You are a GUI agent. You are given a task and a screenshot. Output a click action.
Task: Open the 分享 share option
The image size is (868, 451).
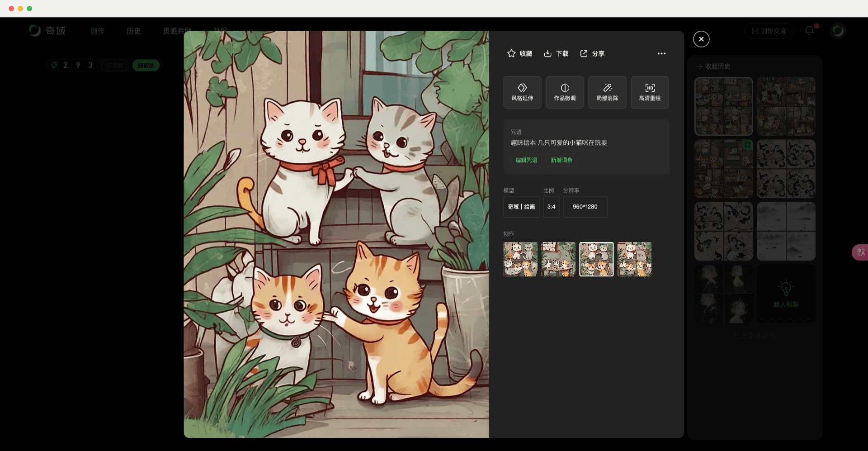tap(592, 53)
